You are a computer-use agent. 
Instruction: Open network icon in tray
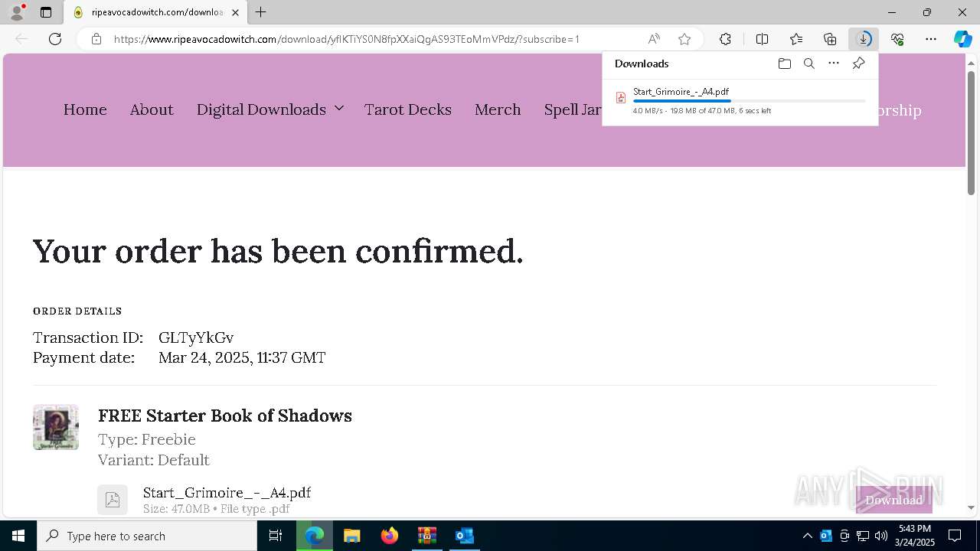point(863,536)
